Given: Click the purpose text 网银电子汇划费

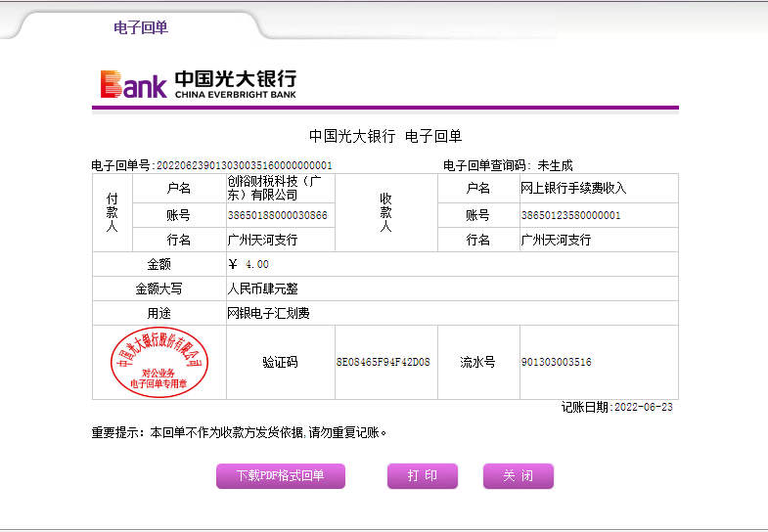Looking at the screenshot, I should coord(268,314).
